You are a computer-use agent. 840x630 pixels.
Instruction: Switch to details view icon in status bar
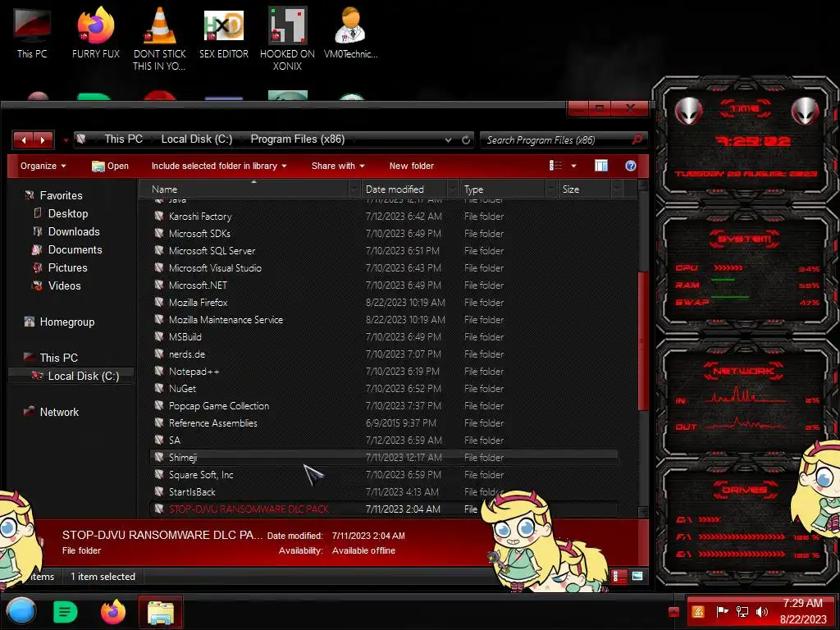(x=617, y=577)
